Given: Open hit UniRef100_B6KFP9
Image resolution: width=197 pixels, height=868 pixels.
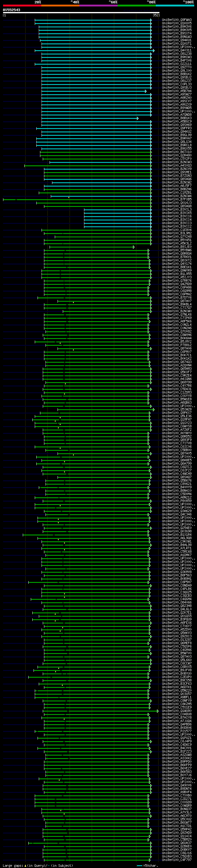Looking at the screenshot, I should [177, 765].
